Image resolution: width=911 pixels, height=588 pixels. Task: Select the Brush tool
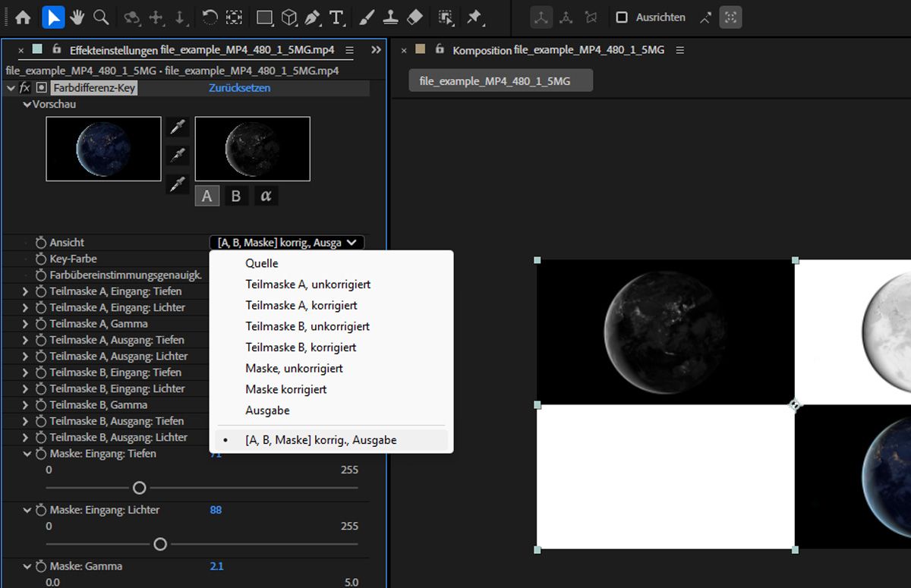tap(366, 17)
